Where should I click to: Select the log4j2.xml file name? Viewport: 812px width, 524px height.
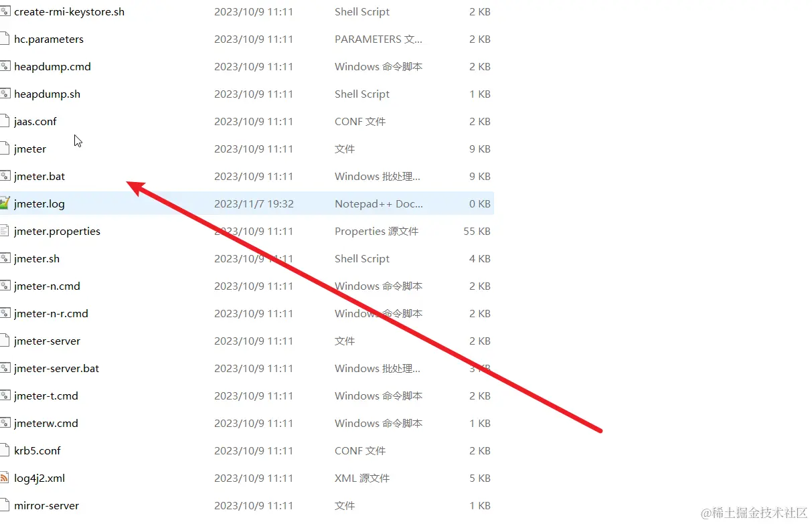pyautogui.click(x=39, y=478)
